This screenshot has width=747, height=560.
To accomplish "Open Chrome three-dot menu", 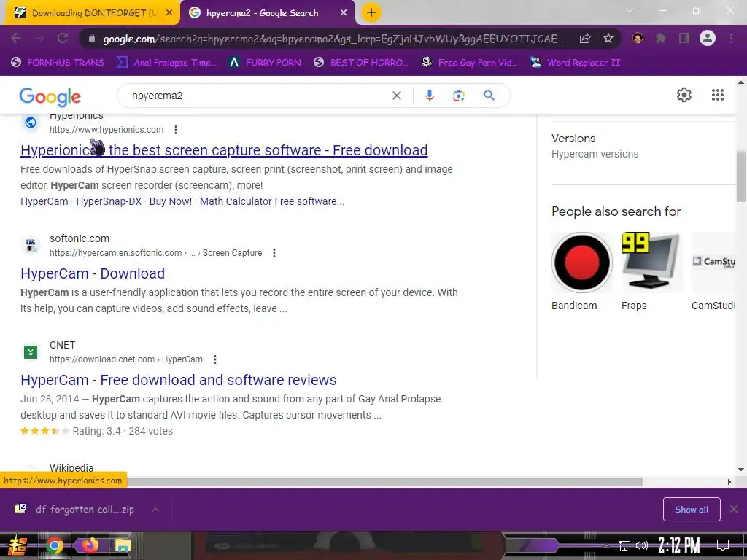I will pyautogui.click(x=731, y=38).
